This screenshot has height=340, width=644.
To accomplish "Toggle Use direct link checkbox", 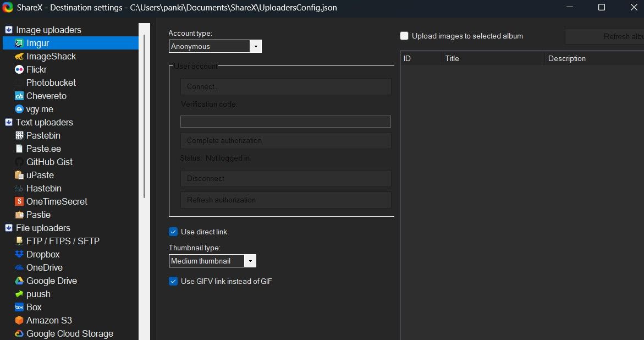I will coord(173,232).
